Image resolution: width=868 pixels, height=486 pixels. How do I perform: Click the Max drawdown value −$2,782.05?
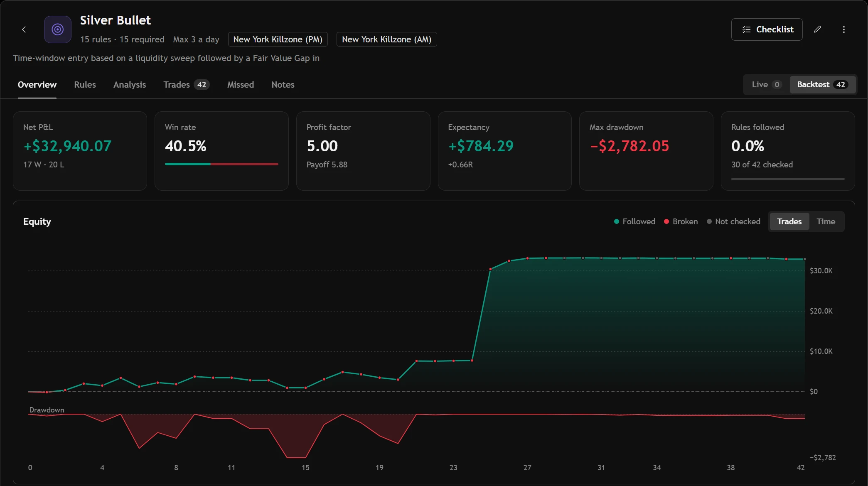pyautogui.click(x=629, y=146)
